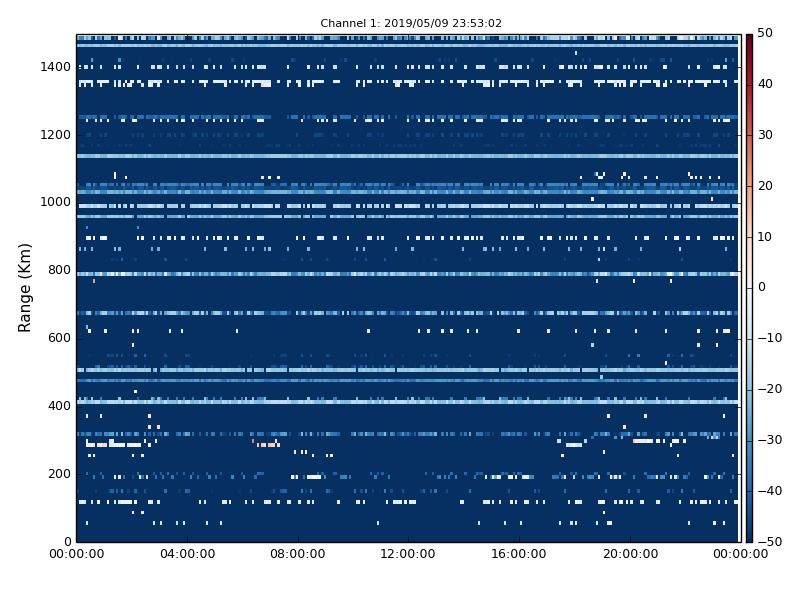
Task: Click colorbar value 30 label
Action: (x=765, y=135)
